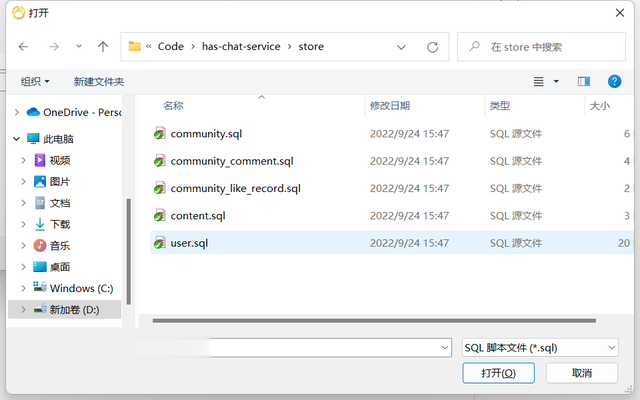
Task: Click store in the address breadcrumb
Action: click(x=311, y=47)
